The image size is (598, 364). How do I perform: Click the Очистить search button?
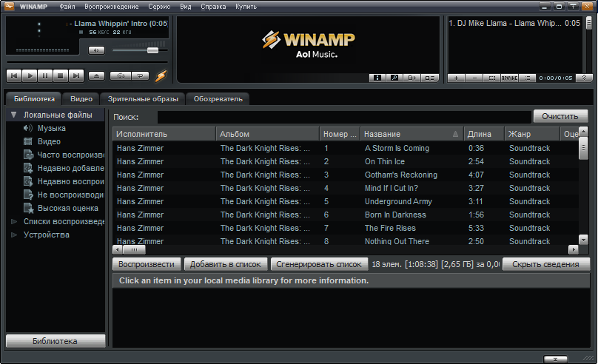point(560,116)
